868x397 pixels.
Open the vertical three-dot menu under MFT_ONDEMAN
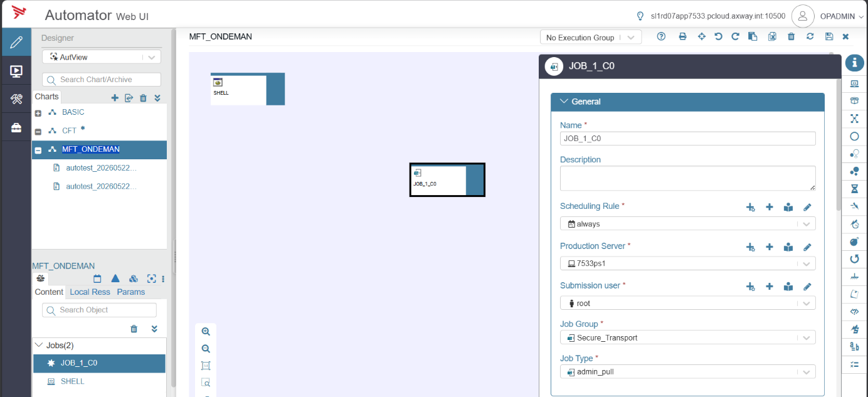[x=163, y=278]
